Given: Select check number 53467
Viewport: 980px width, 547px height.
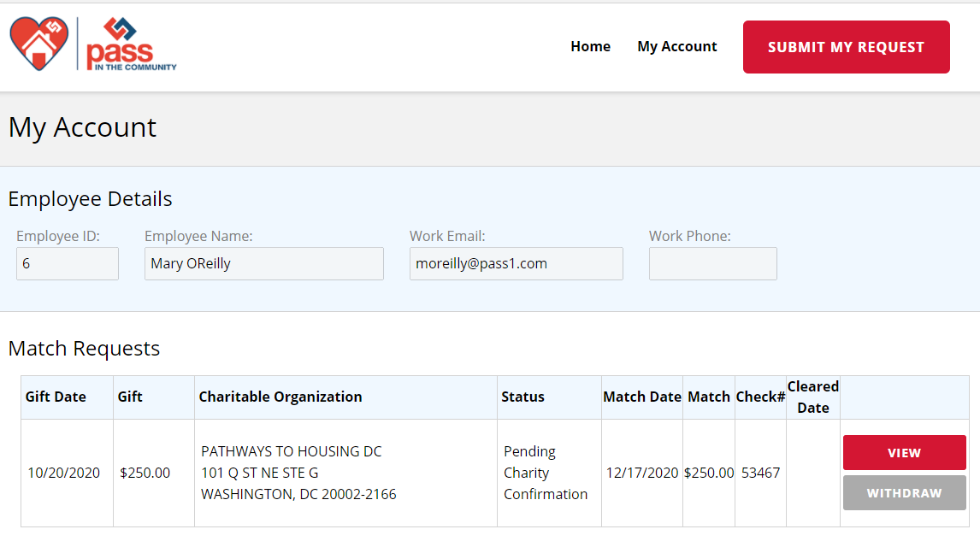Looking at the screenshot, I should 760,473.
